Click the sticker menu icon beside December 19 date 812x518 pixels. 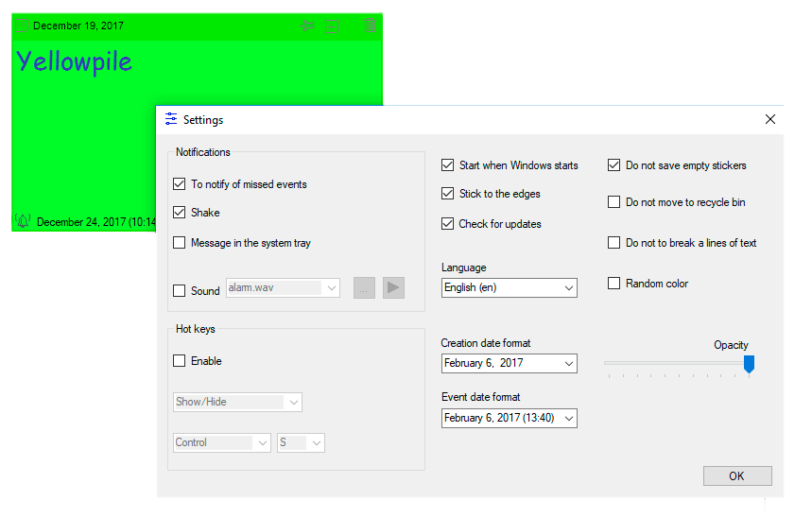tap(21, 26)
